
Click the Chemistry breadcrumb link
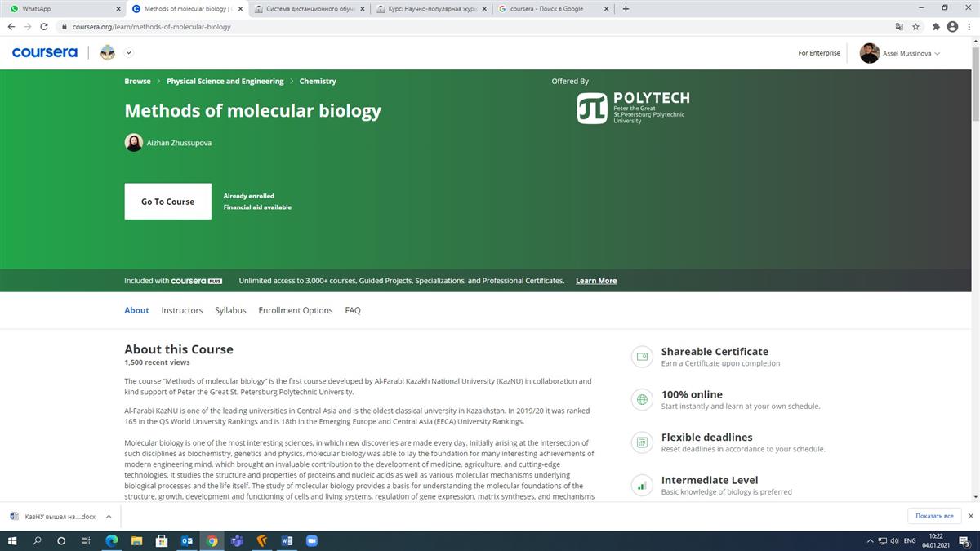pos(317,82)
